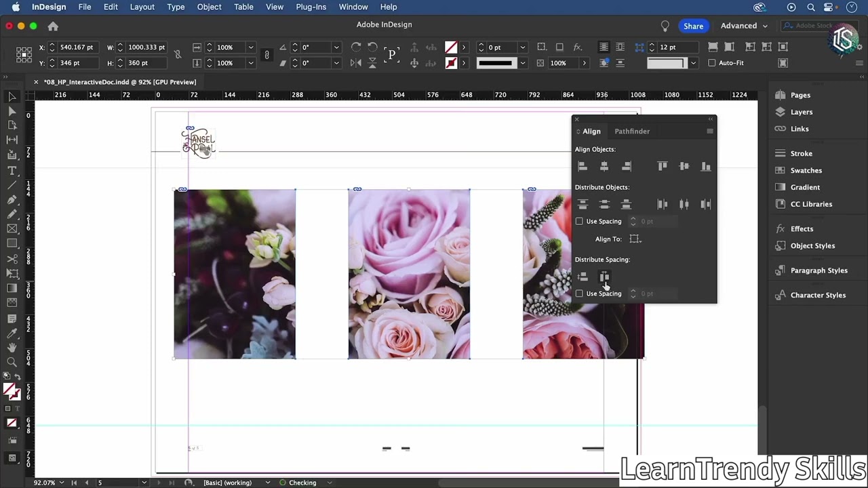Click Align right edges icon
This screenshot has width=868, height=488.
click(626, 166)
